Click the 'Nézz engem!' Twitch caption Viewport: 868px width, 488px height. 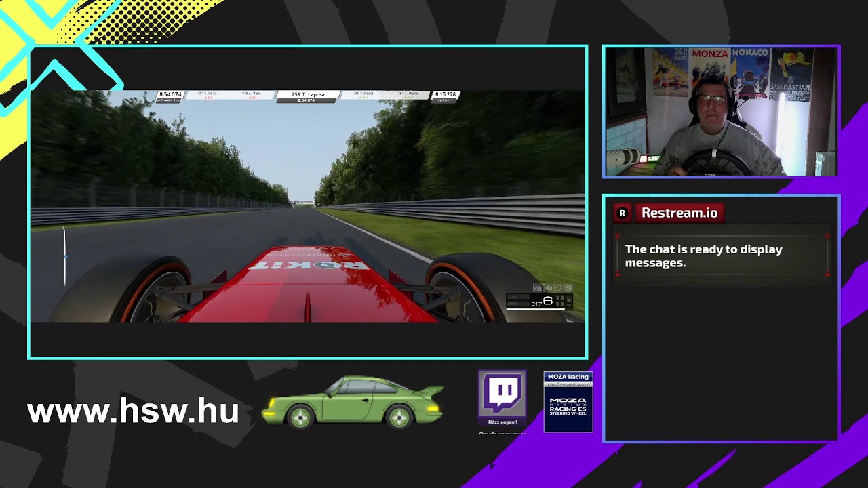(502, 422)
